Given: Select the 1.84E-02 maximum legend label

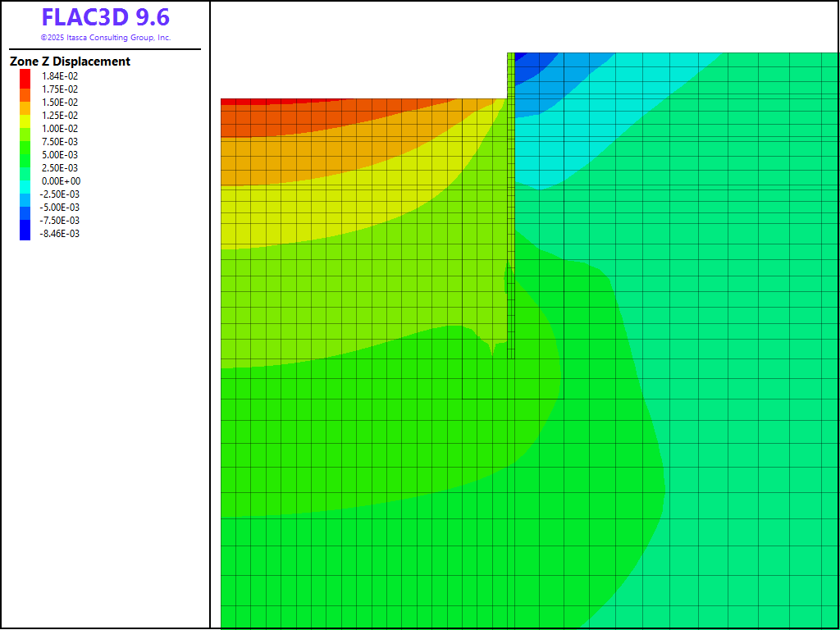Looking at the screenshot, I should click(x=61, y=76).
